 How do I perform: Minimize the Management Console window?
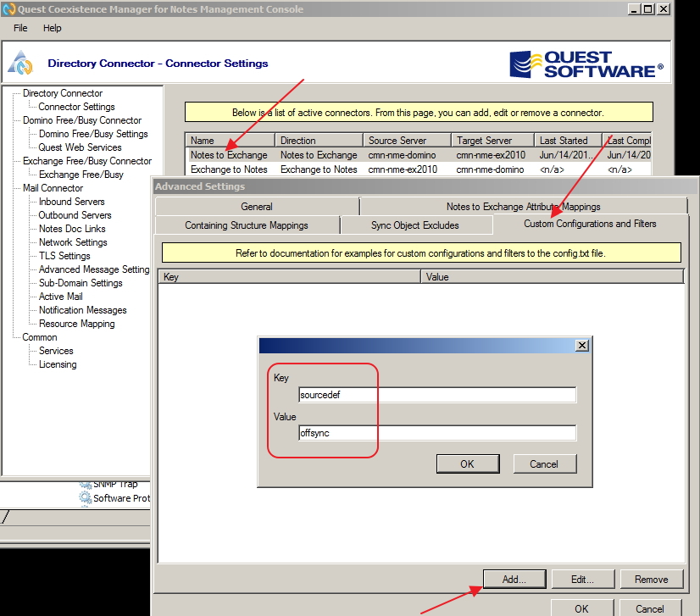coord(635,9)
